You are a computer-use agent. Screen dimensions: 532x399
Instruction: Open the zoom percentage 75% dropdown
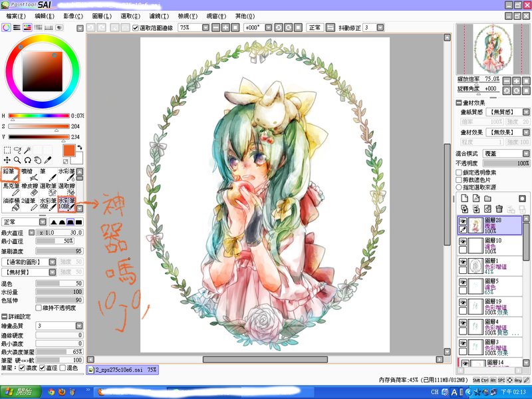205,27
